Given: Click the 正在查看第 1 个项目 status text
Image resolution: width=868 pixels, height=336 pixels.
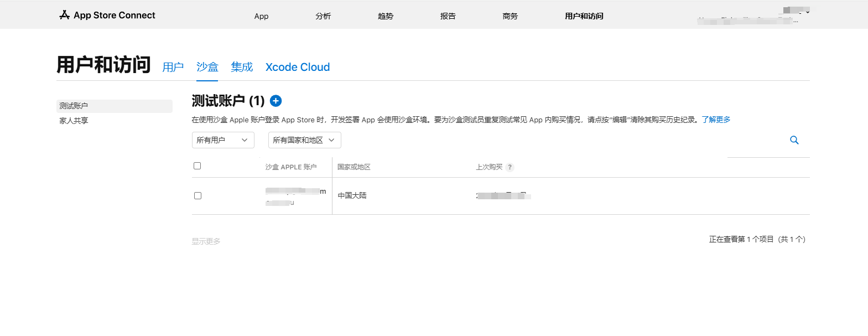Looking at the screenshot, I should coord(757,239).
